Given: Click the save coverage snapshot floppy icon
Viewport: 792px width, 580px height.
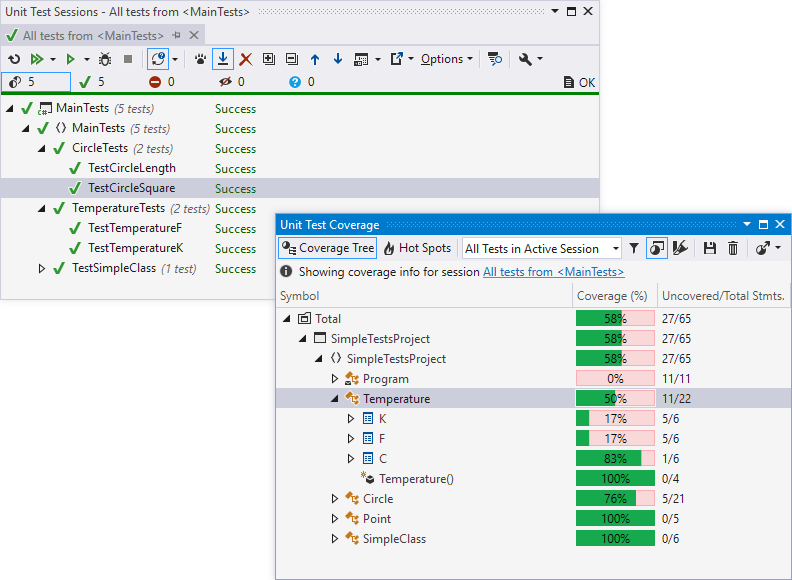Looking at the screenshot, I should coord(710,248).
